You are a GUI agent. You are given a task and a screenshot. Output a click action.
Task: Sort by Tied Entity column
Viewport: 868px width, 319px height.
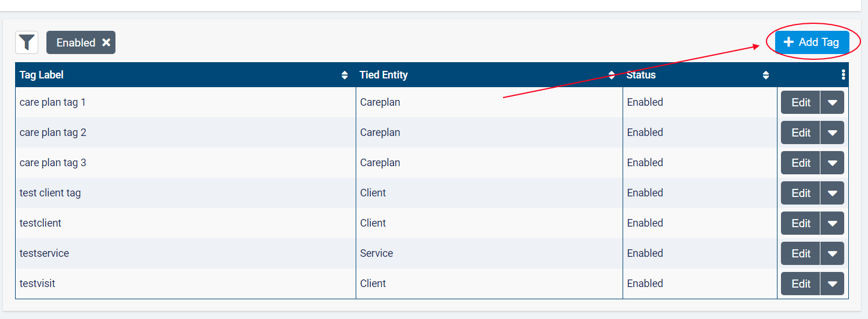pyautogui.click(x=611, y=75)
